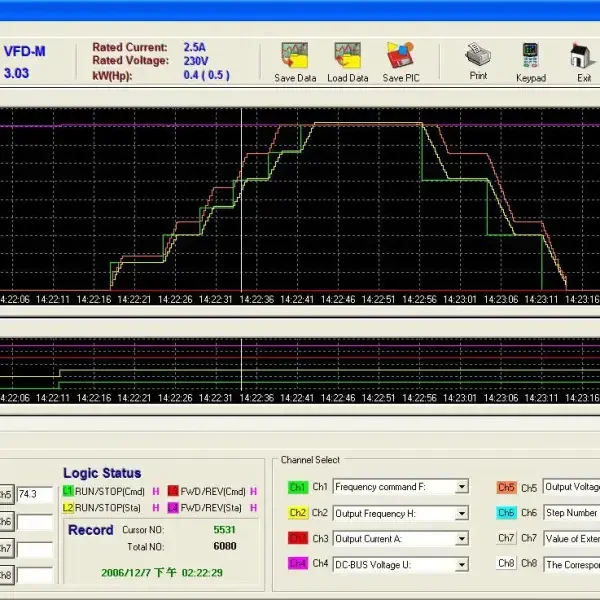Click the Save PIC floppy icon
Screen dimensions: 600x600
[400, 56]
